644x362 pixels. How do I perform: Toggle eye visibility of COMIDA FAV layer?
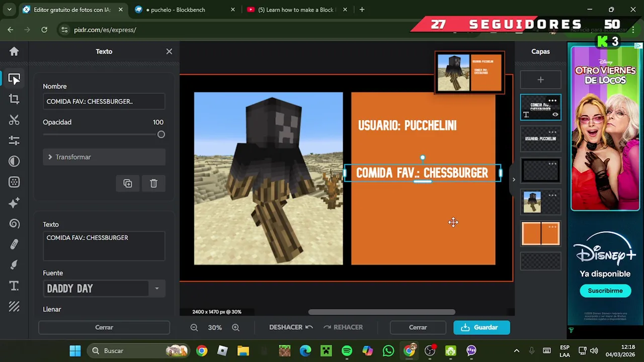(x=555, y=115)
